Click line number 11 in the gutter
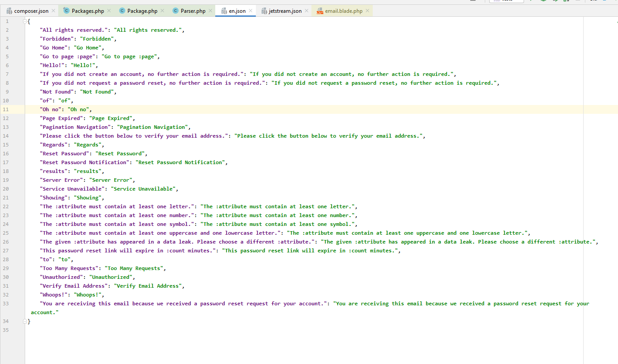 pos(6,109)
